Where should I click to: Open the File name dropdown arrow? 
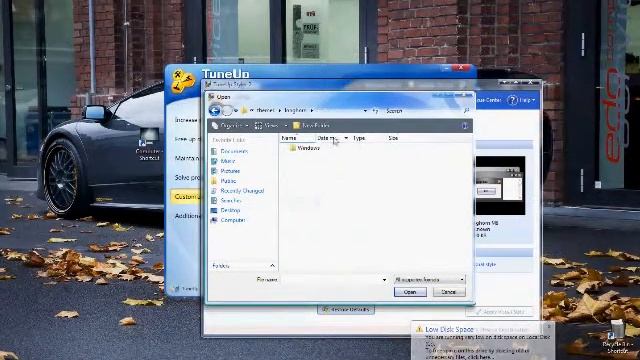384,280
